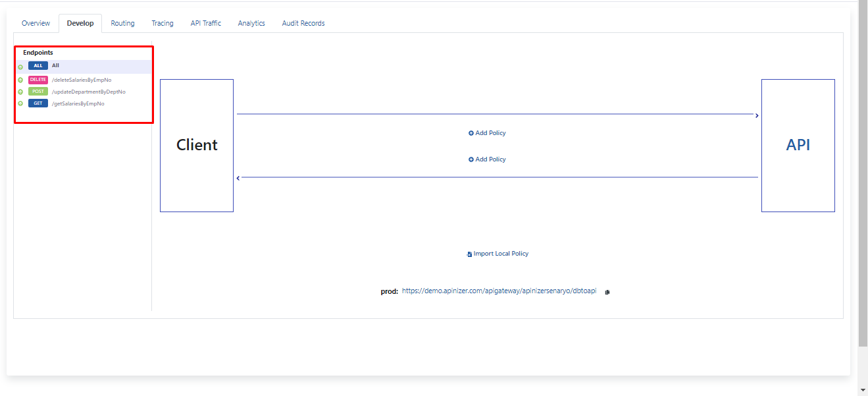Click Import Local Policy
Image resolution: width=868 pixels, height=396 pixels.
(x=498, y=254)
